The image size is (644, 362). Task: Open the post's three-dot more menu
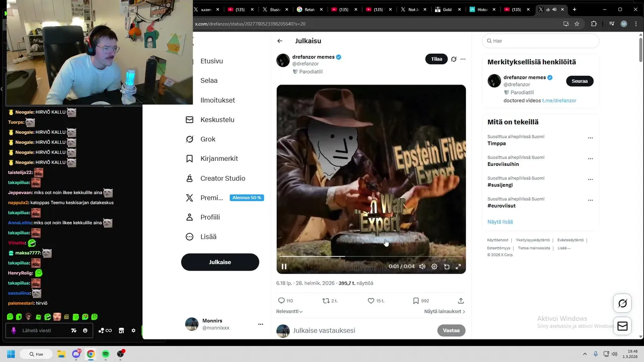point(463,59)
